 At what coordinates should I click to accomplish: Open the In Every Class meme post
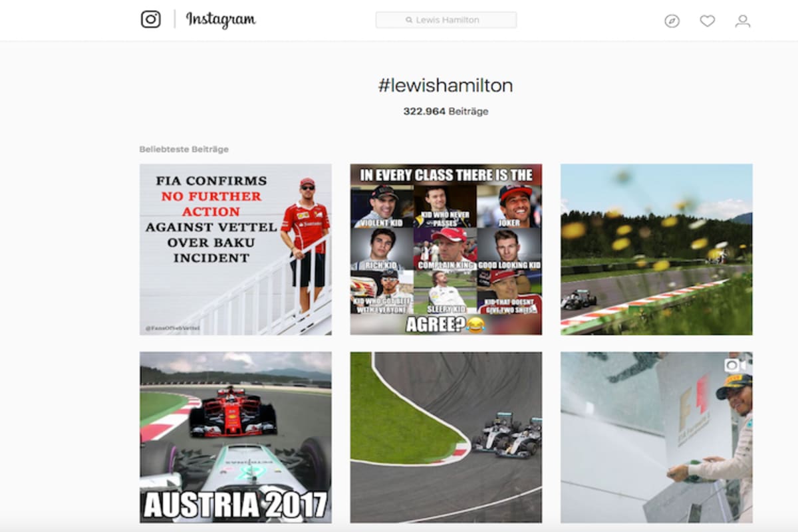pyautogui.click(x=446, y=249)
